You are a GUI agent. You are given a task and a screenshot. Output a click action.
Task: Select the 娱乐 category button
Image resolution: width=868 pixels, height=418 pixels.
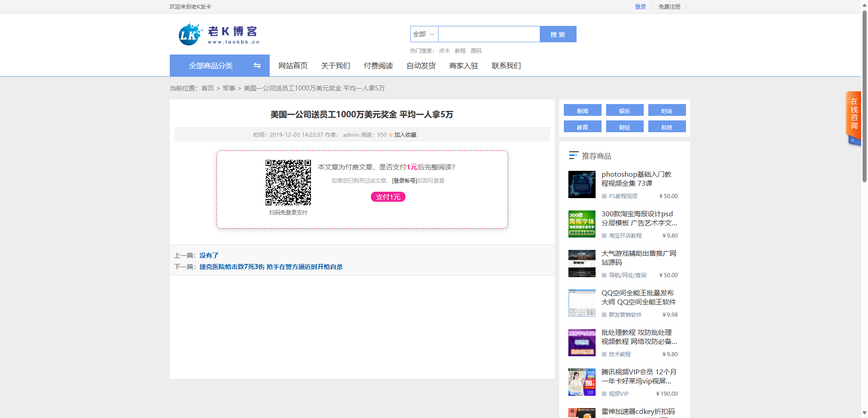tap(625, 110)
